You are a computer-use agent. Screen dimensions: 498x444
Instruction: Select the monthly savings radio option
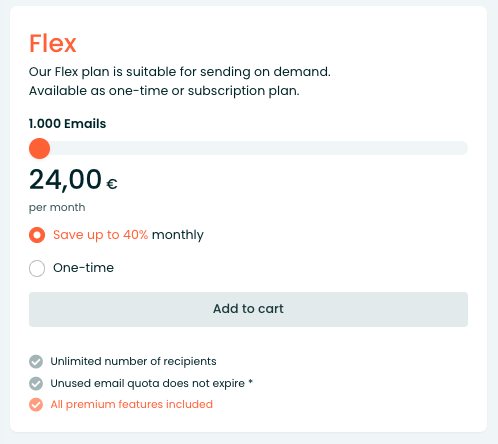[x=37, y=235]
